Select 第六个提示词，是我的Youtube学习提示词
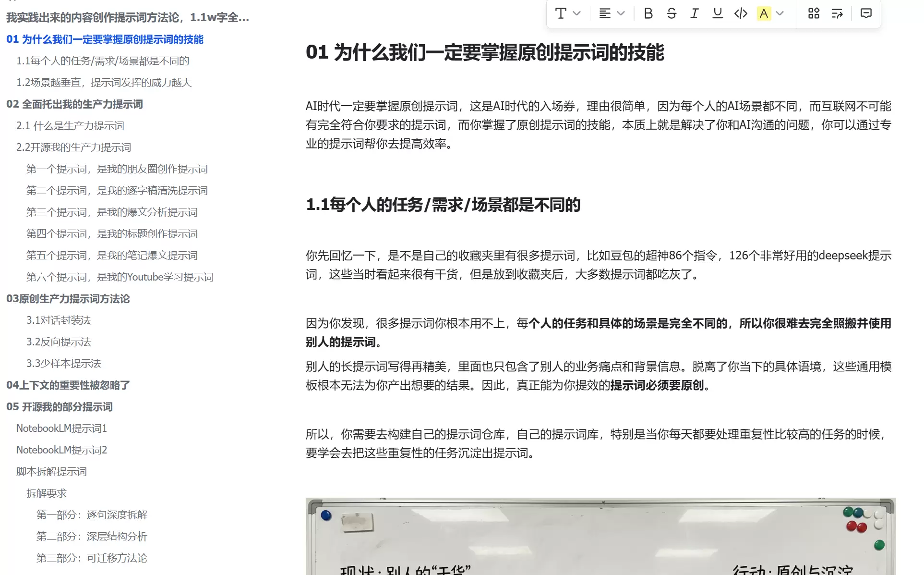 (x=120, y=277)
